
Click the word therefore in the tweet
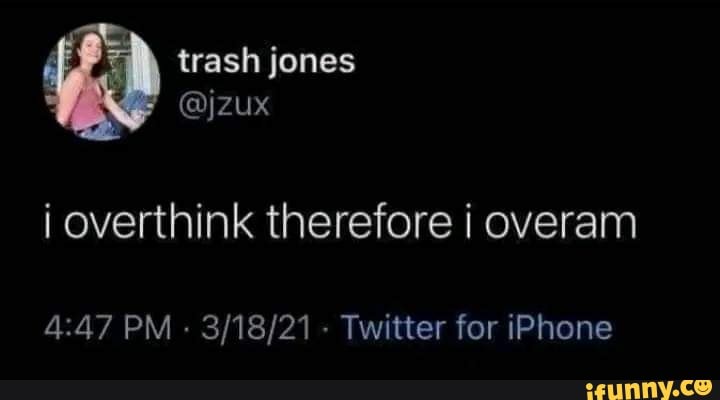coord(360,222)
